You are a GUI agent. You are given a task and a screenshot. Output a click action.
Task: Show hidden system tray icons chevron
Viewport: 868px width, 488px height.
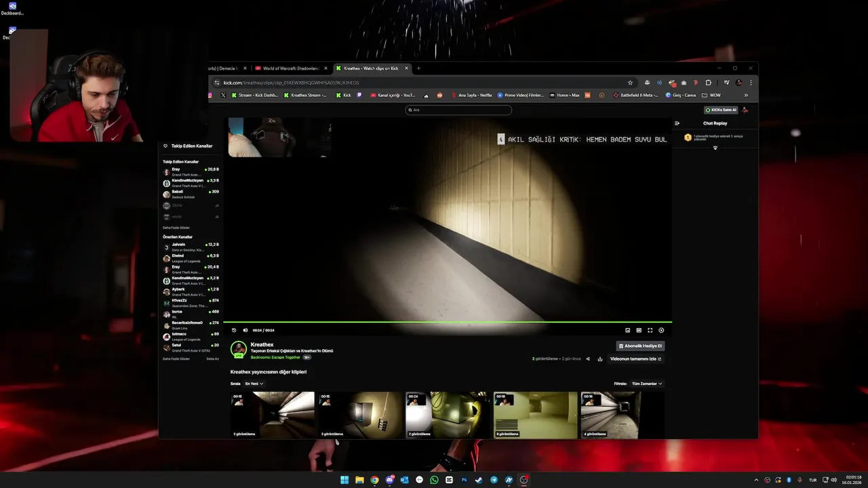(x=756, y=480)
